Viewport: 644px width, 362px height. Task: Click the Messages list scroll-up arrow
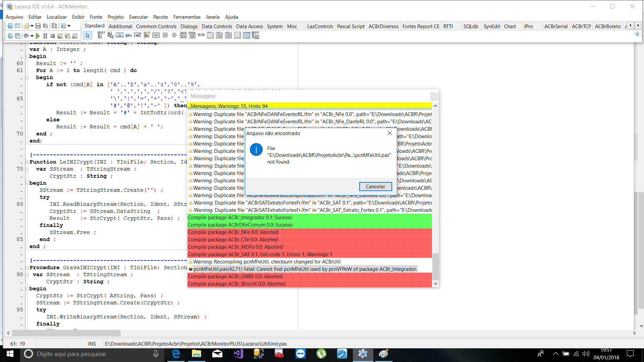coord(435,106)
